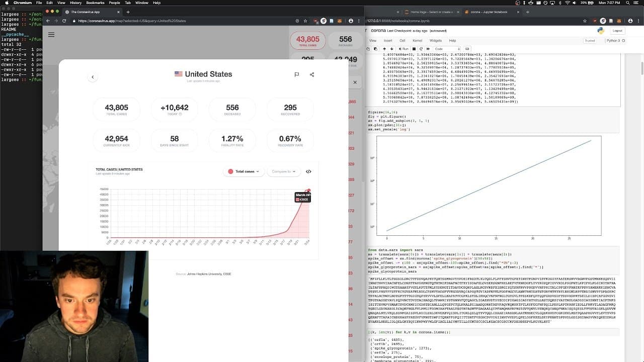Close The Coronavirus App tab
This screenshot has width=644, height=362.
click(118, 12)
